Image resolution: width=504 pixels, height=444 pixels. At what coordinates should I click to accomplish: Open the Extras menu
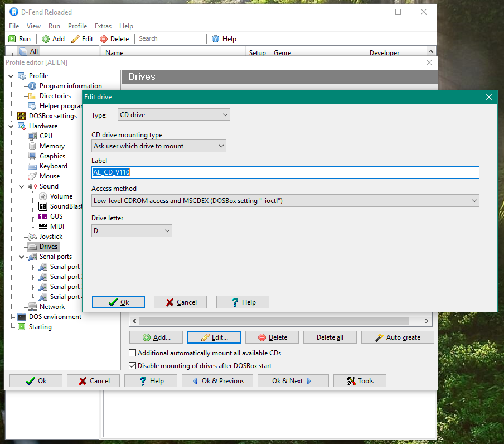point(103,26)
